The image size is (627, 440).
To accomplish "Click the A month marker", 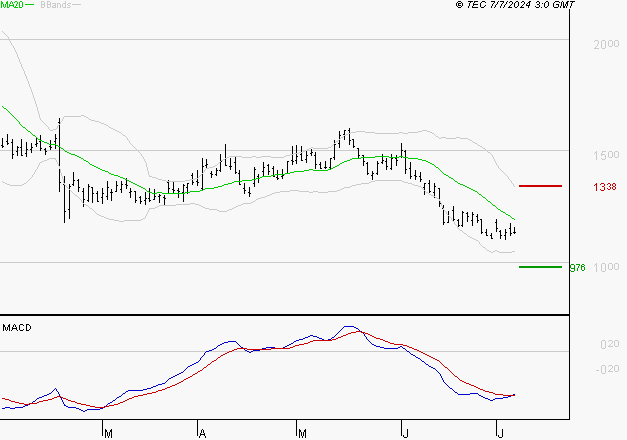I will pyautogui.click(x=202, y=434).
